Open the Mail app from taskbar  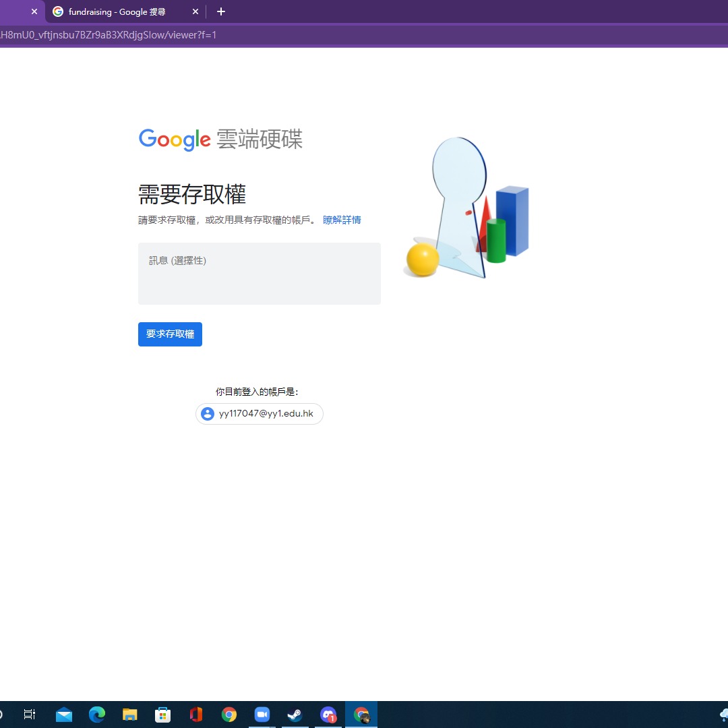[x=64, y=714]
